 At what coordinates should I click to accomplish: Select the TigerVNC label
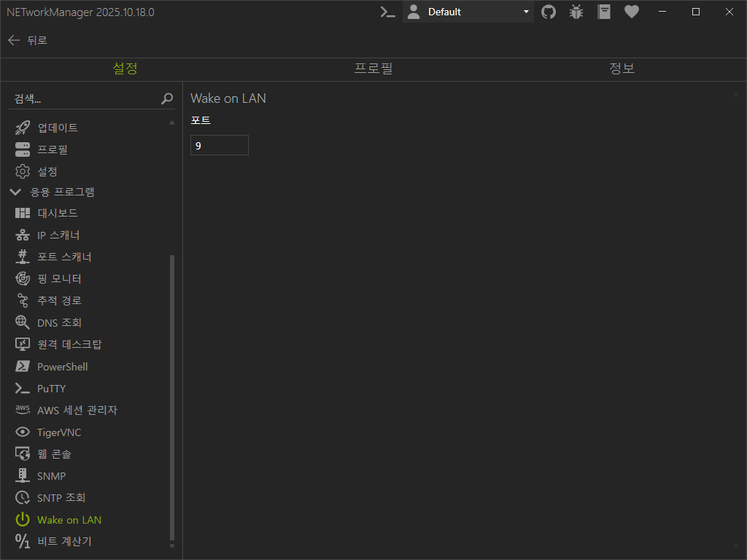point(59,432)
